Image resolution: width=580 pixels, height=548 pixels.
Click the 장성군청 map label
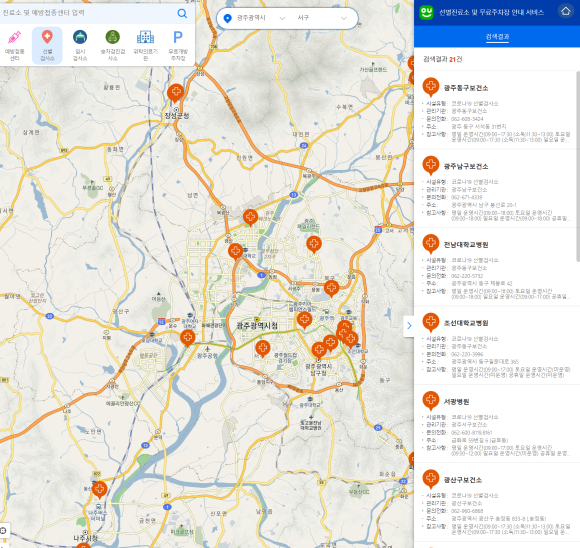[177, 116]
